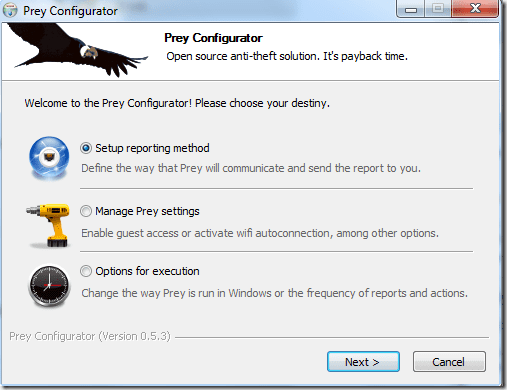507x390 pixels.
Task: Click the 'Manage Prey settings' label
Action: click(147, 211)
